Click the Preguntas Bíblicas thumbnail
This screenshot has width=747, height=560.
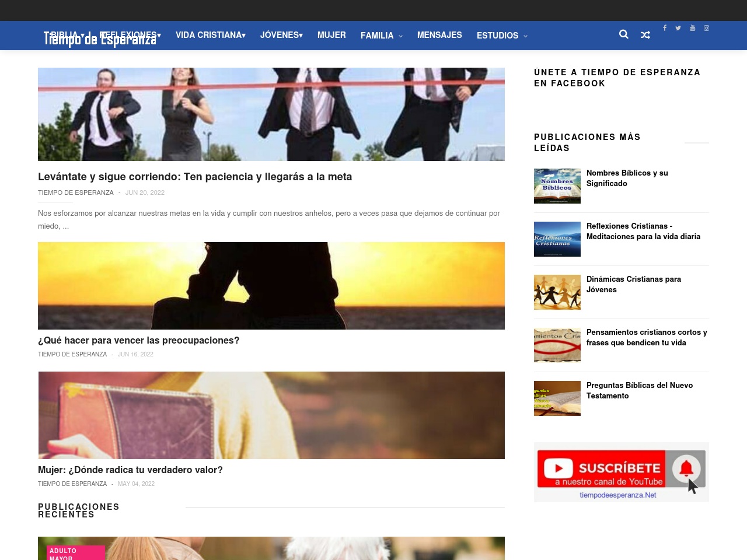[557, 398]
